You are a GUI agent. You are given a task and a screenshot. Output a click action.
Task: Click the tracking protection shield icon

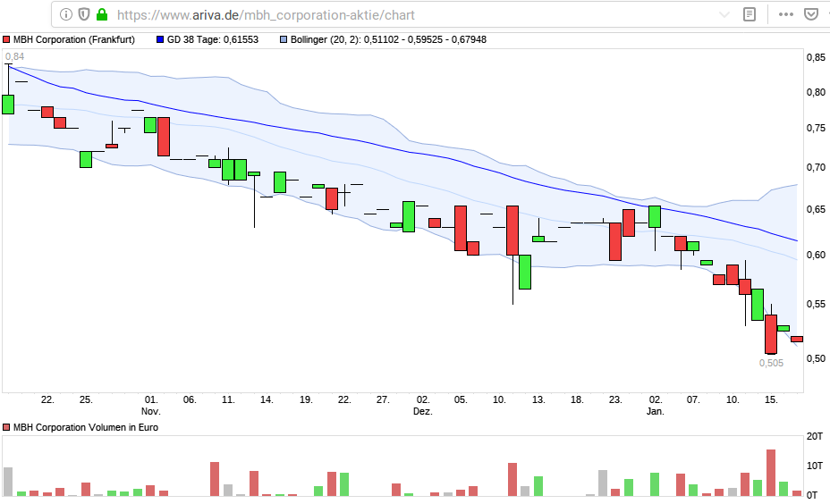84,14
